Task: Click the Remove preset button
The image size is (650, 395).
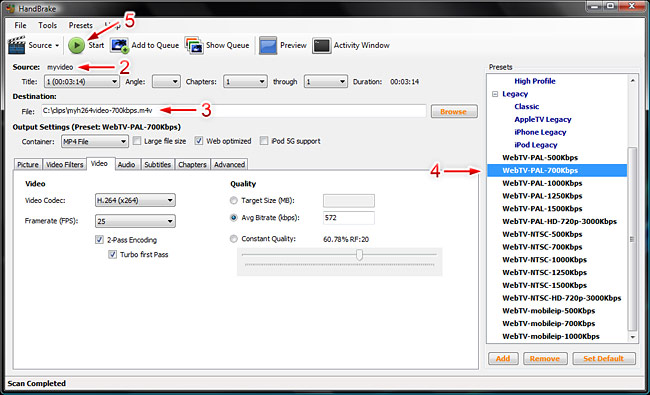Action: (x=545, y=359)
